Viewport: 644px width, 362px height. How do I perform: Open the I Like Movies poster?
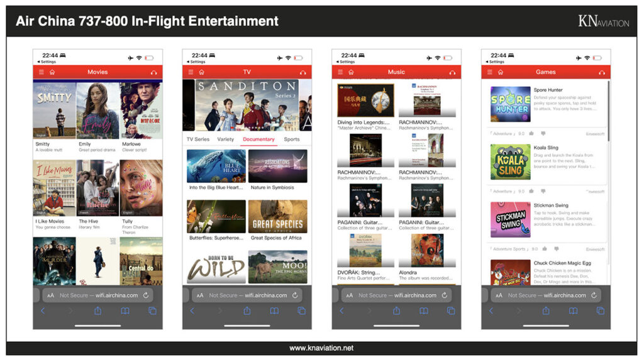pos(55,188)
